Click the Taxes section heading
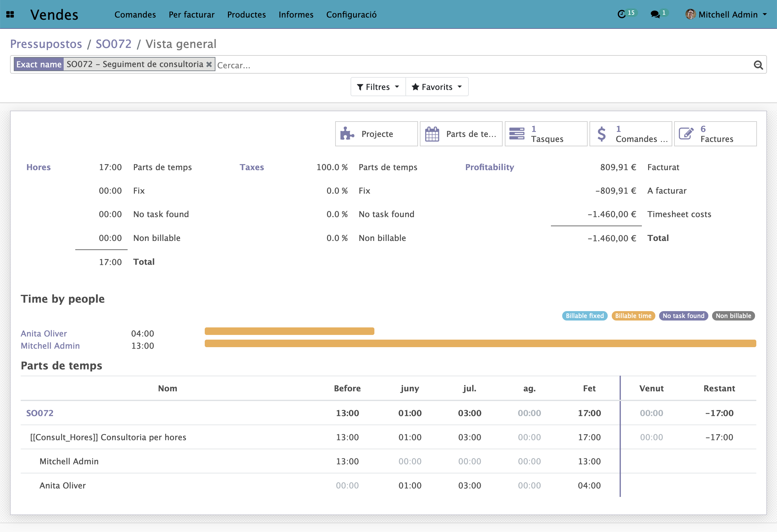Screen dimensions: 777x532 click(x=252, y=167)
